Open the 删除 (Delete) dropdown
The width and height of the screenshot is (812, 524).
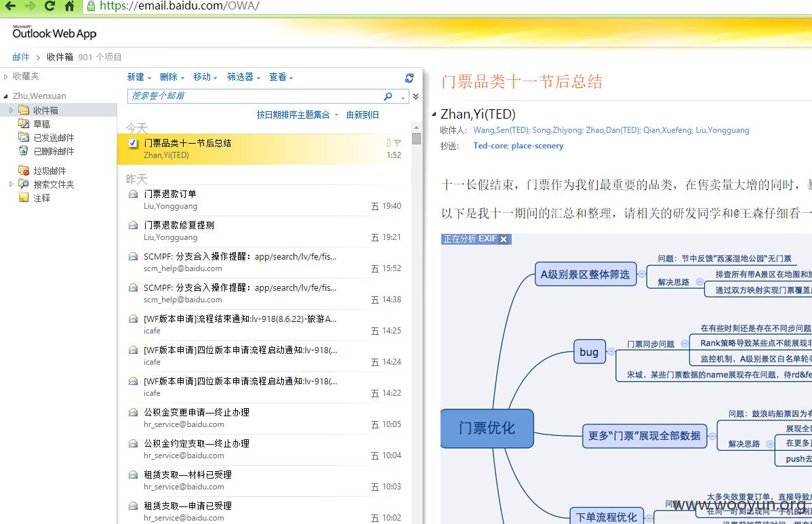[172, 77]
